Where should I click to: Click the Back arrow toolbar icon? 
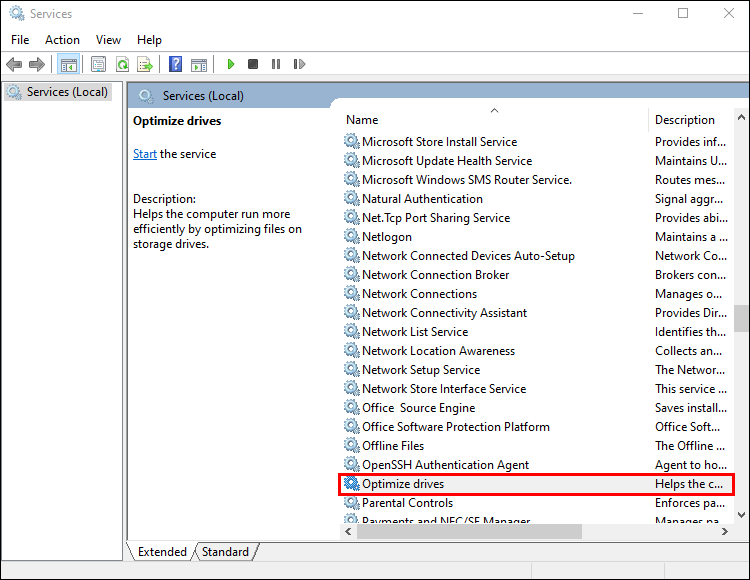coord(14,64)
